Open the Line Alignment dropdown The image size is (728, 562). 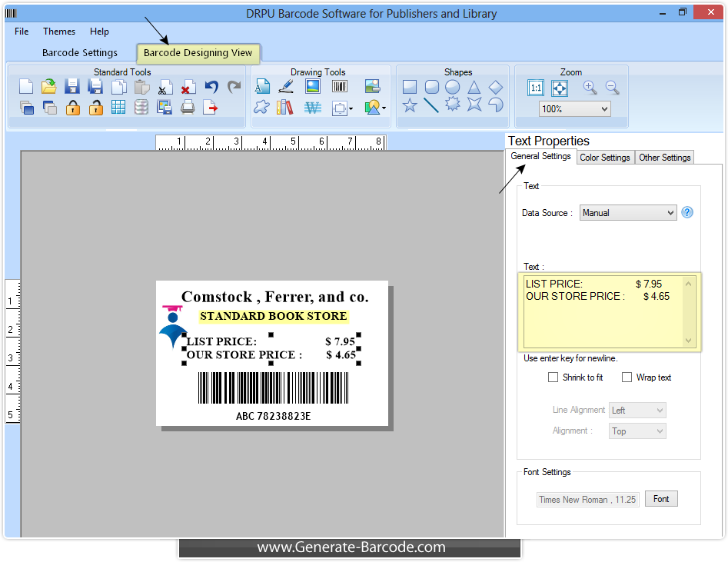point(637,410)
